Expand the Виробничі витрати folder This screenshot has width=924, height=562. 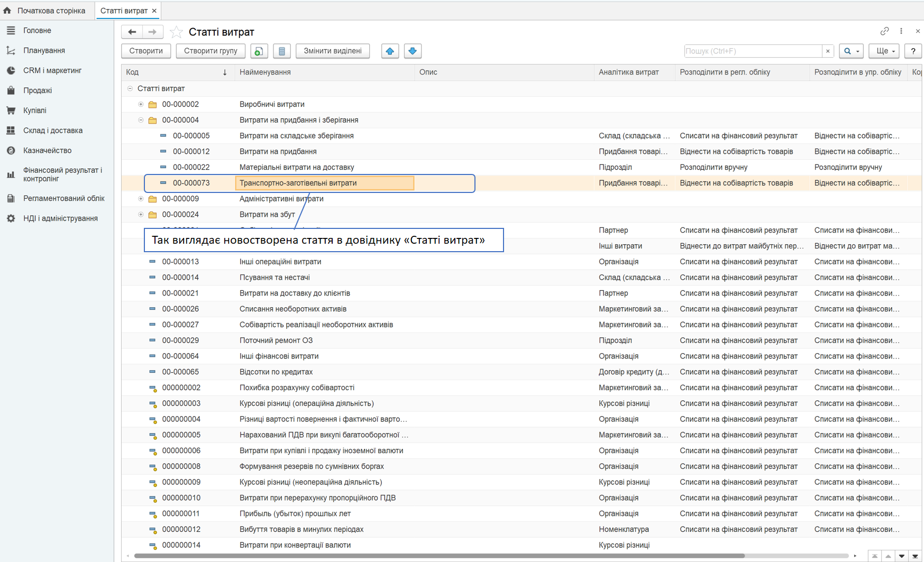point(141,104)
